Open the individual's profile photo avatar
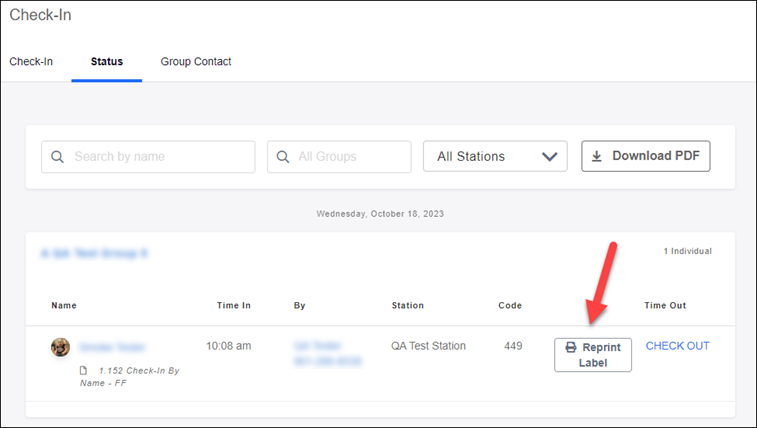 [x=60, y=347]
